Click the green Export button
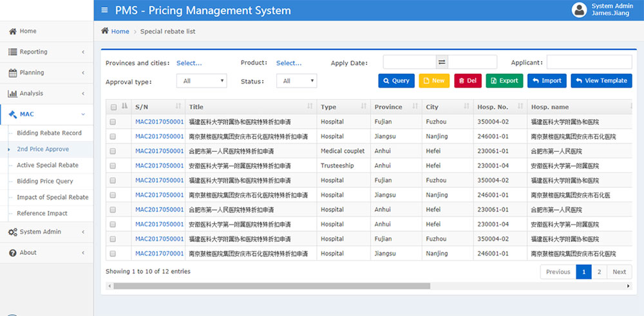Viewport: 644px width, 316px height. pyautogui.click(x=504, y=81)
